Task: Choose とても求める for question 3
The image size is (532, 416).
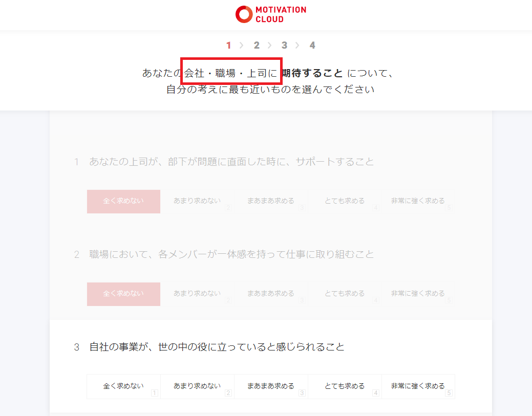Action: 345,386
